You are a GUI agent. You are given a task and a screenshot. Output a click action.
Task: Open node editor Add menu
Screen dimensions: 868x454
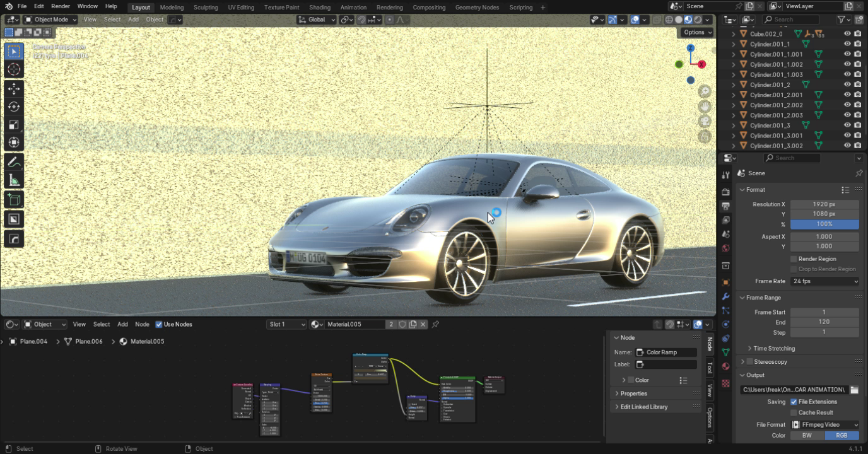[x=122, y=324]
